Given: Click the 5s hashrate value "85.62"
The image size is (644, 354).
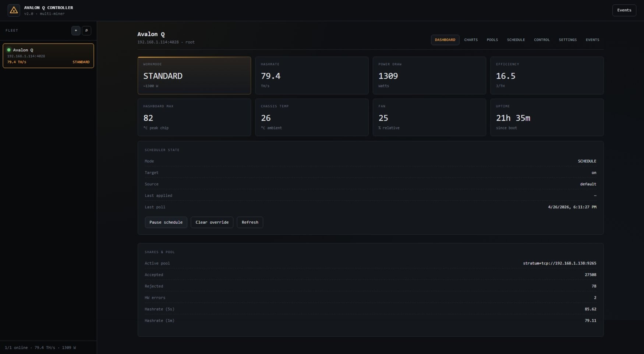Looking at the screenshot, I should point(591,309).
